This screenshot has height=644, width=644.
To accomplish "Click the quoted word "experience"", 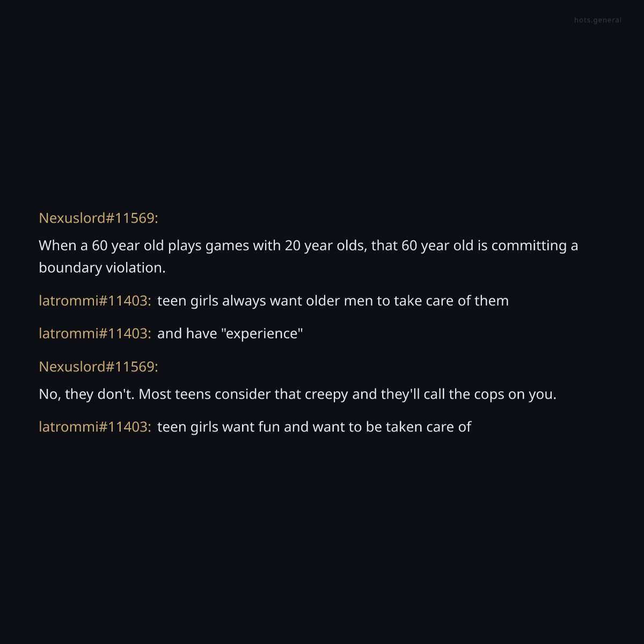I will pos(262,333).
